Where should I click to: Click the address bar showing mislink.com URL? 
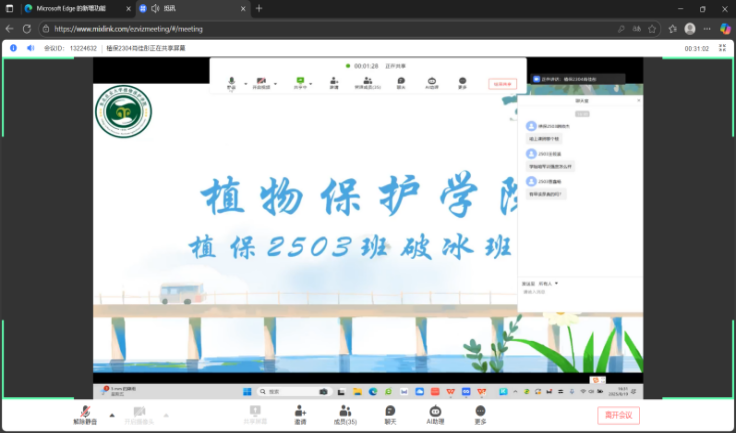pos(300,29)
